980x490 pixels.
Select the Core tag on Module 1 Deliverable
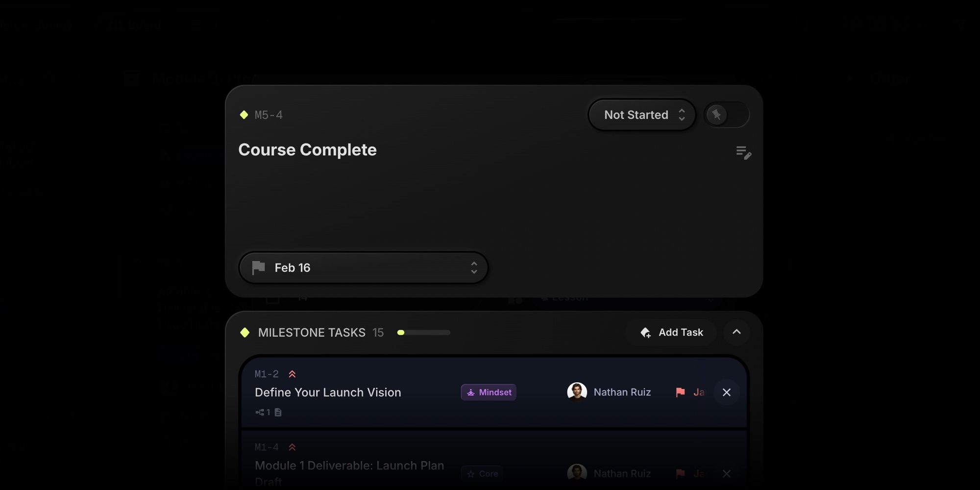482,473
